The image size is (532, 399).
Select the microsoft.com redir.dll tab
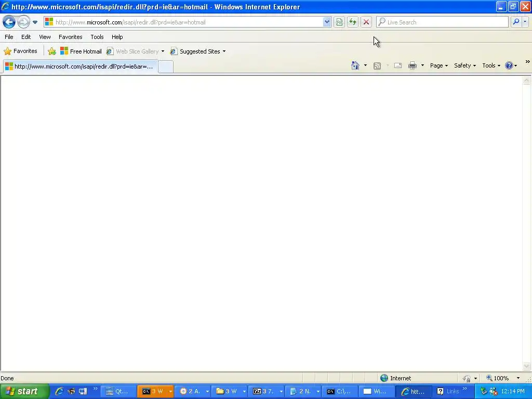[x=81, y=66]
